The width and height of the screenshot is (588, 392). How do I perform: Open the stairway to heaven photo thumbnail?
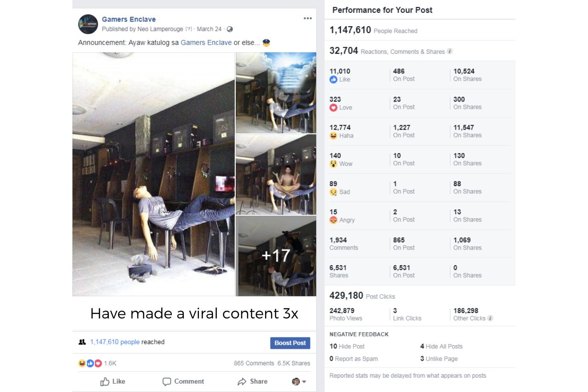point(276,93)
